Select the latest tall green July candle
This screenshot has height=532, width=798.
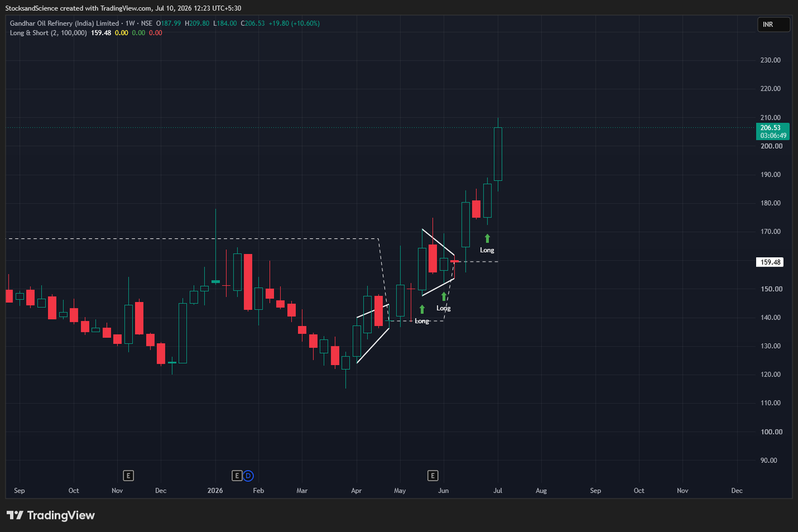pos(498,154)
